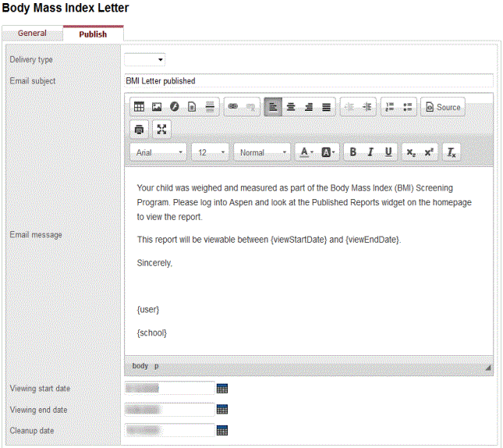Click the Link icon in editor toolbar
Viewport: 503px width, 448px height.
coord(233,108)
